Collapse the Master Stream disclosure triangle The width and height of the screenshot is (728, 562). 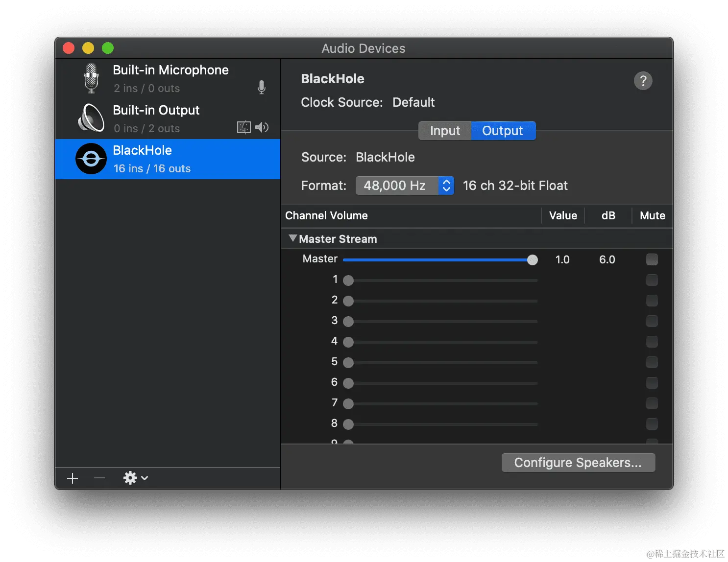(x=293, y=238)
